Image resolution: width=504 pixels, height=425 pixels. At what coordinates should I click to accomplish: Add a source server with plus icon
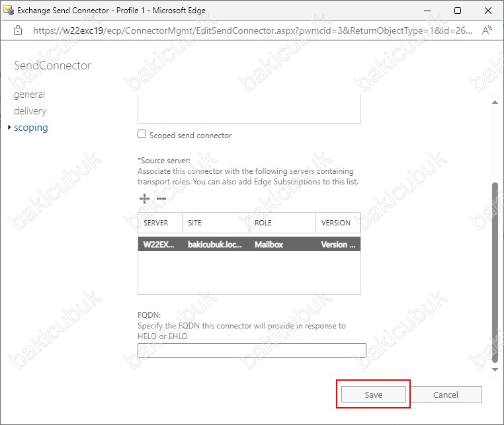click(144, 198)
